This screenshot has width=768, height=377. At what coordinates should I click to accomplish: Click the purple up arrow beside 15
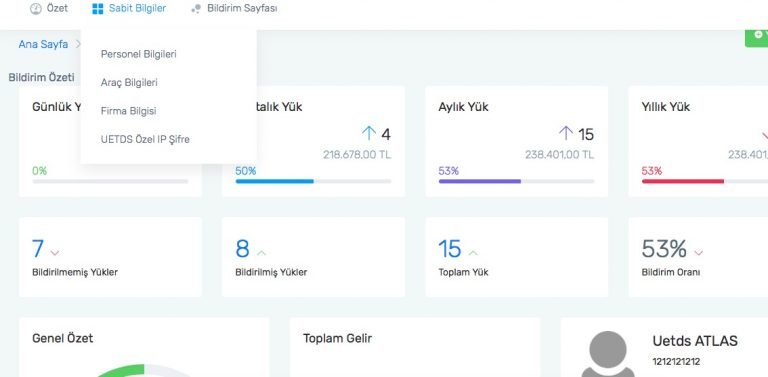(x=566, y=133)
